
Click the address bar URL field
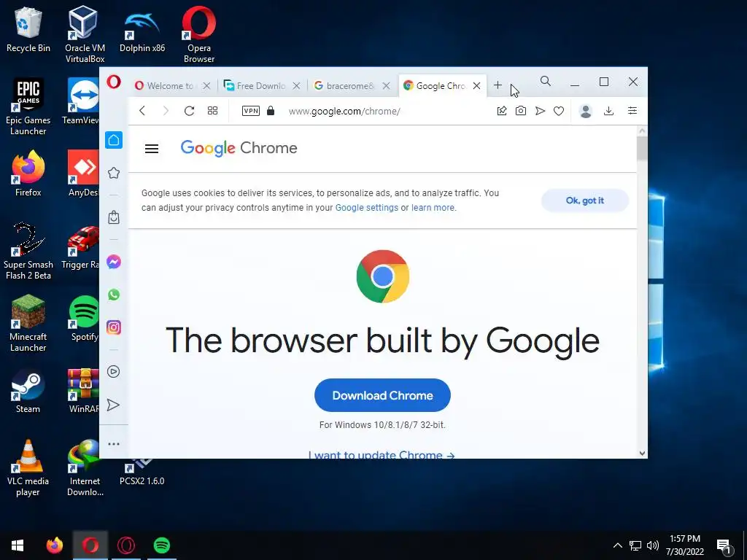click(344, 111)
